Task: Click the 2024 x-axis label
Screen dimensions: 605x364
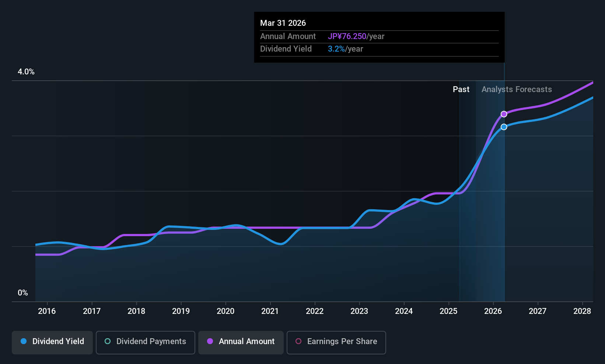Action: 404,311
